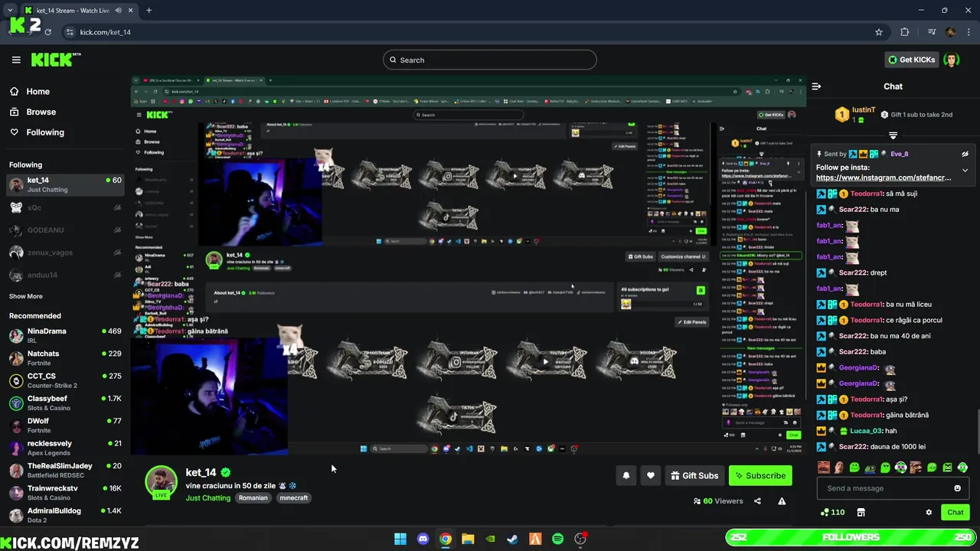Viewport: 980px width, 551px height.
Task: Click the Romanian tag
Action: tap(253, 497)
